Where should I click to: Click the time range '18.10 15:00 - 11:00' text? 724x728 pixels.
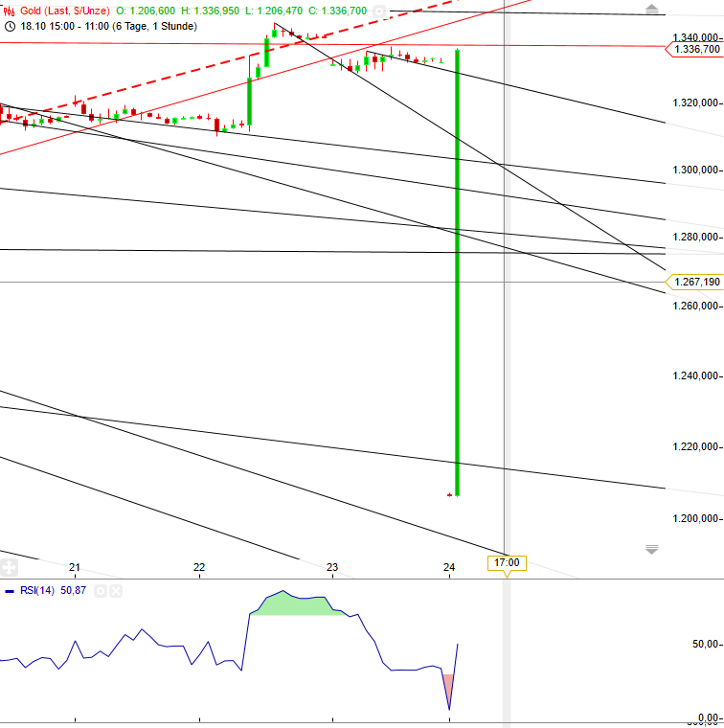click(x=64, y=27)
